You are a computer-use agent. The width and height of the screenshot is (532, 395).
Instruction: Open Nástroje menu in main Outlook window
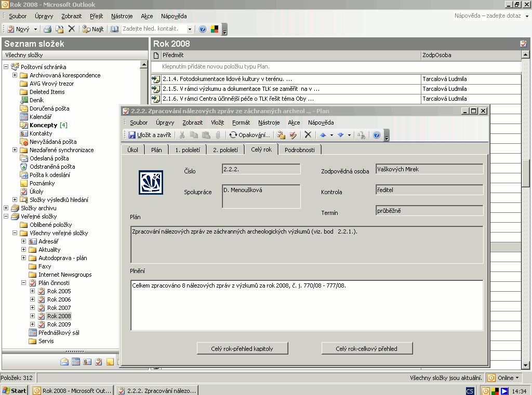[x=122, y=16]
